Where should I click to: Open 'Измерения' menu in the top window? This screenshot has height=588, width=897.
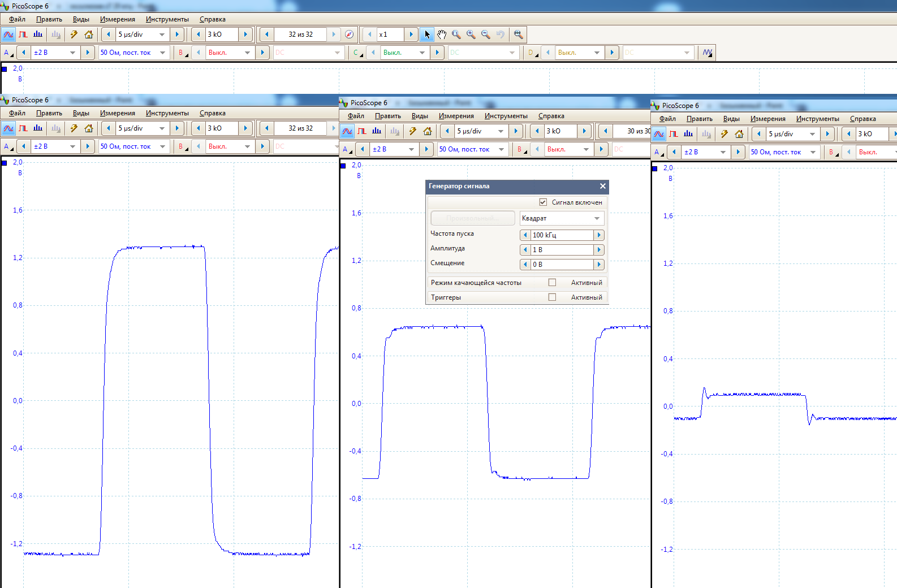(118, 19)
